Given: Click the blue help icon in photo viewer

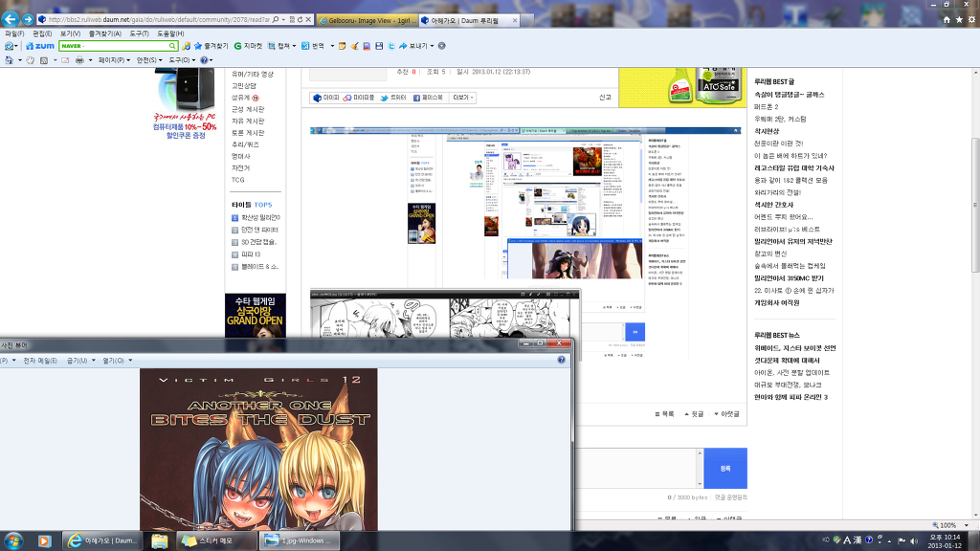Looking at the screenshot, I should point(561,361).
